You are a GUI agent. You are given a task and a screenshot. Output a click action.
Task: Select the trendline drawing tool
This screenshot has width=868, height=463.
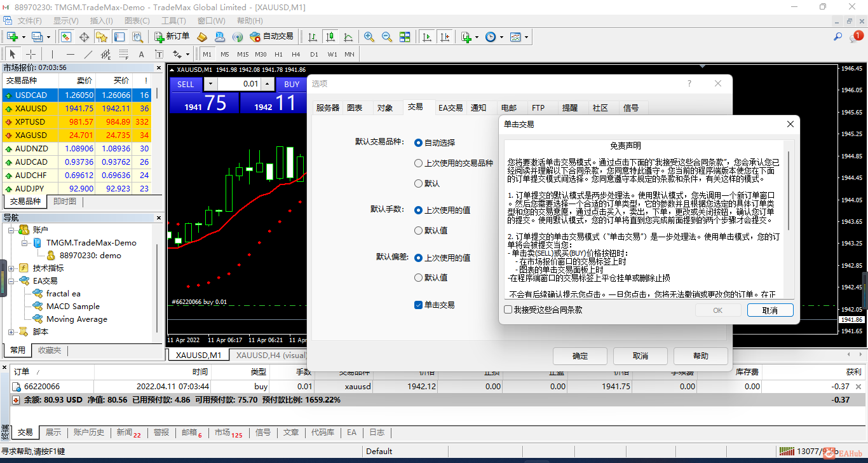click(x=88, y=54)
